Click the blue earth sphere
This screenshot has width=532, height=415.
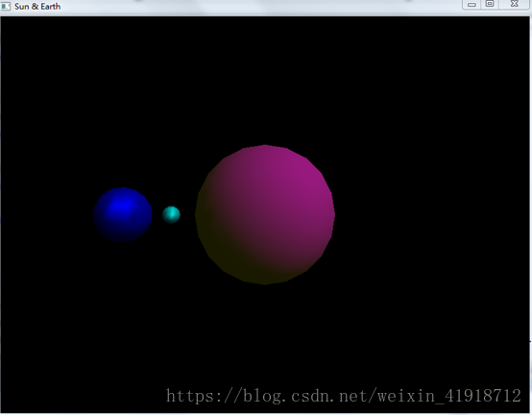pos(123,214)
